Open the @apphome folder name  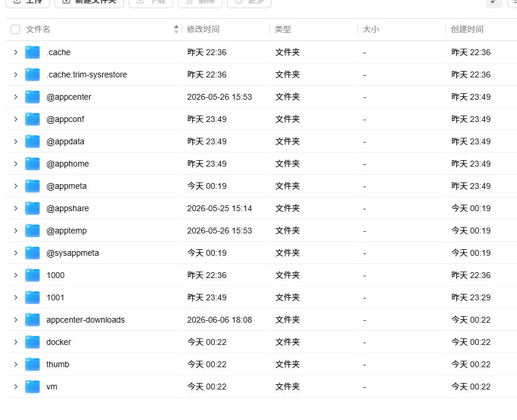[x=67, y=164]
